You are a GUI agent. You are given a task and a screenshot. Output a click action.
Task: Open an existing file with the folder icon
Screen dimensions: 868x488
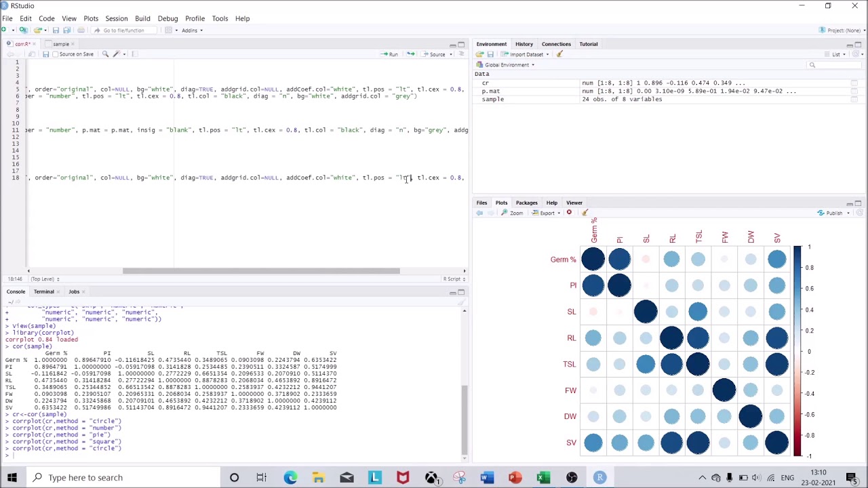(38, 30)
